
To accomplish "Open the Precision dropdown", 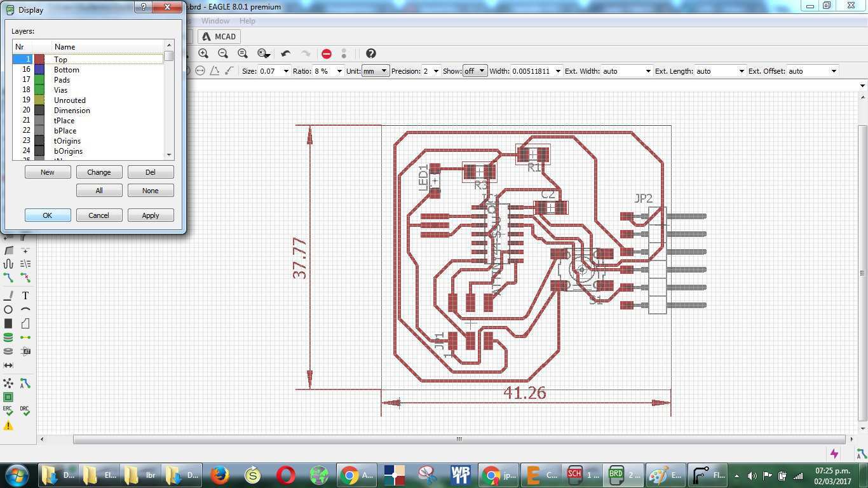I will pos(436,71).
